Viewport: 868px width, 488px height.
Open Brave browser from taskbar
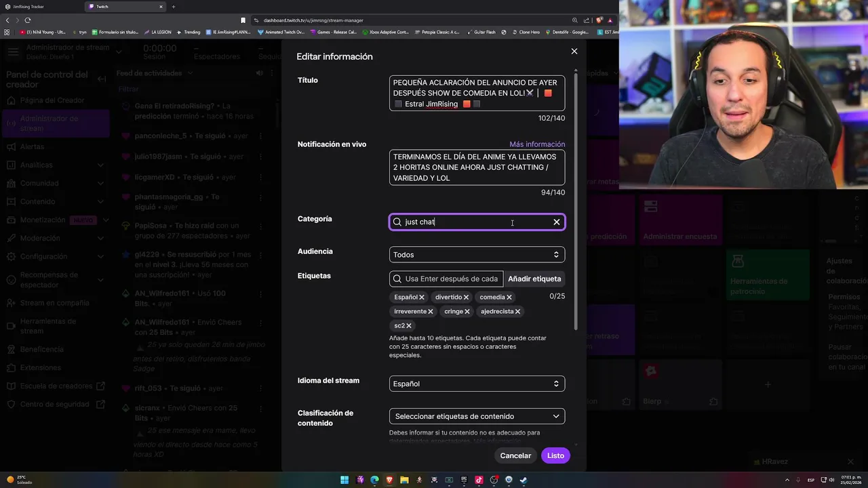[389, 480]
